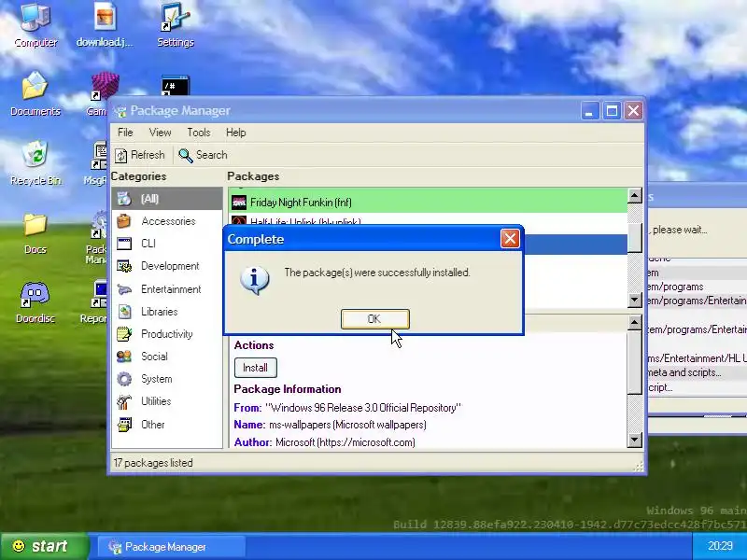Click the details pane scroll down arrow
Image resolution: width=747 pixels, height=560 pixels.
coord(635,440)
